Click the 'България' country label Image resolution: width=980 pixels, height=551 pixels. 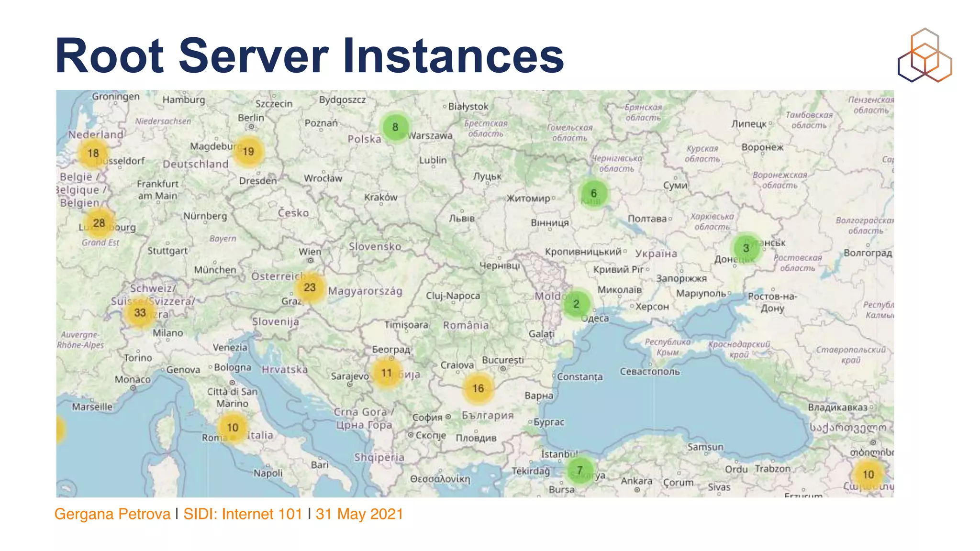click(x=488, y=416)
